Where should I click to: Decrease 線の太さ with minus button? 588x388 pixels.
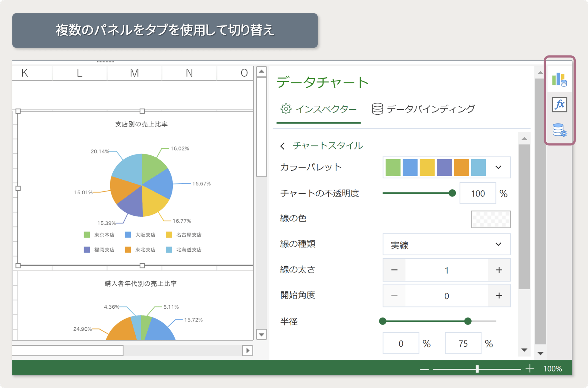click(x=394, y=270)
